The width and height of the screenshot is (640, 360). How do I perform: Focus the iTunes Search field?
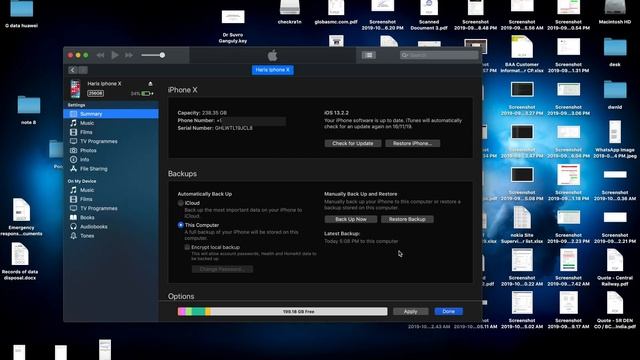click(x=439, y=55)
